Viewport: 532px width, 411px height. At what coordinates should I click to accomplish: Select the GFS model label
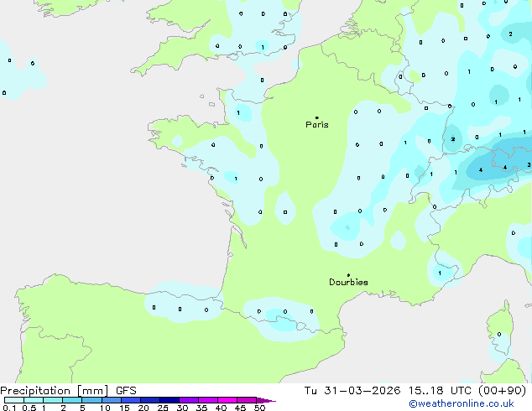[126, 391]
